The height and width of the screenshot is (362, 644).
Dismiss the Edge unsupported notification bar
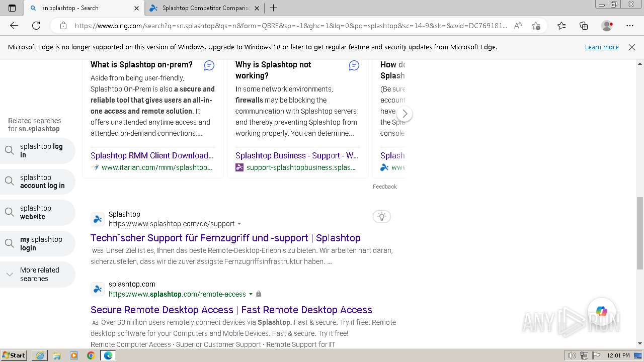(x=632, y=47)
